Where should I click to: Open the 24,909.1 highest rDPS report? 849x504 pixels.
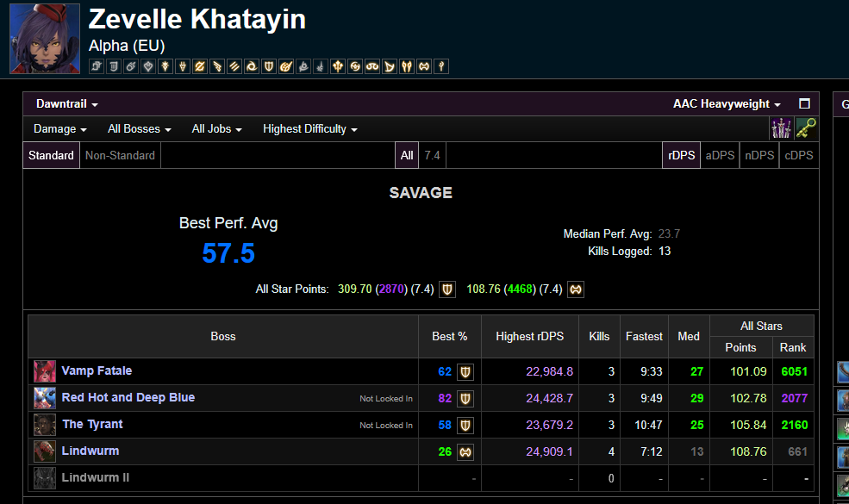coord(550,451)
